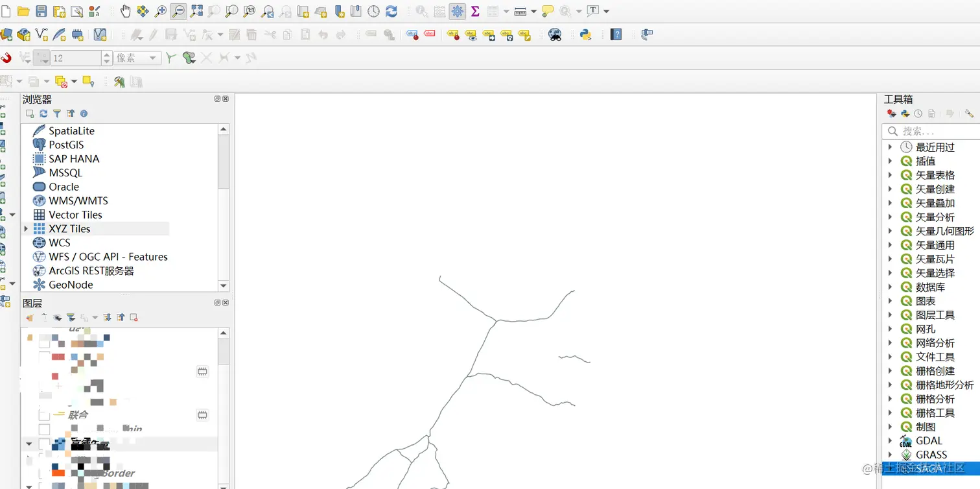
Task: Select WCS in the browser tree
Action: [59, 243]
